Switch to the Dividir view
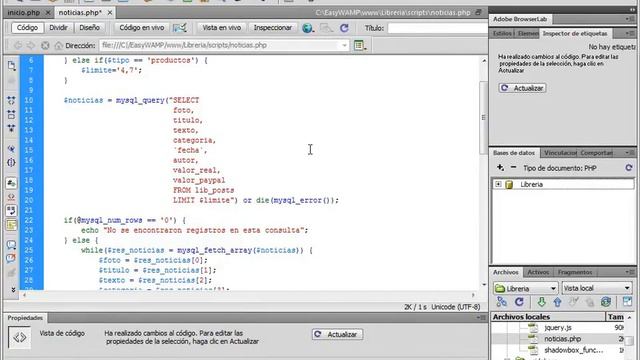The width and height of the screenshot is (640, 360). click(58, 28)
